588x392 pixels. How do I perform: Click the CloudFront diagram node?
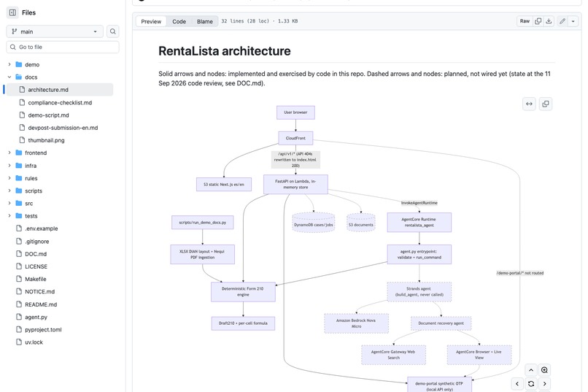pyautogui.click(x=295, y=138)
